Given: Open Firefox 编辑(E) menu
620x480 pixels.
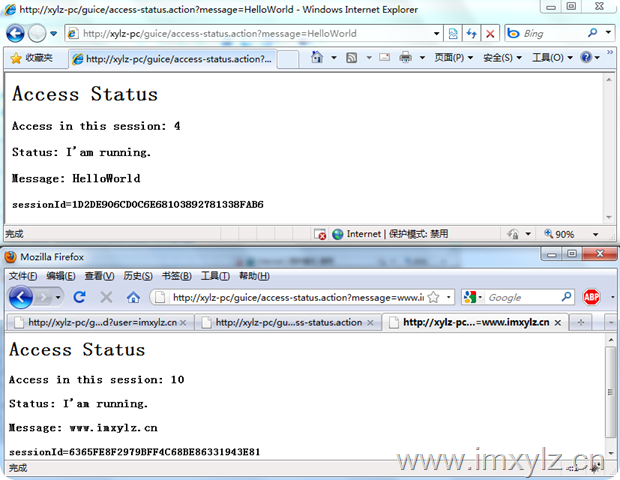Looking at the screenshot, I should 60,276.
